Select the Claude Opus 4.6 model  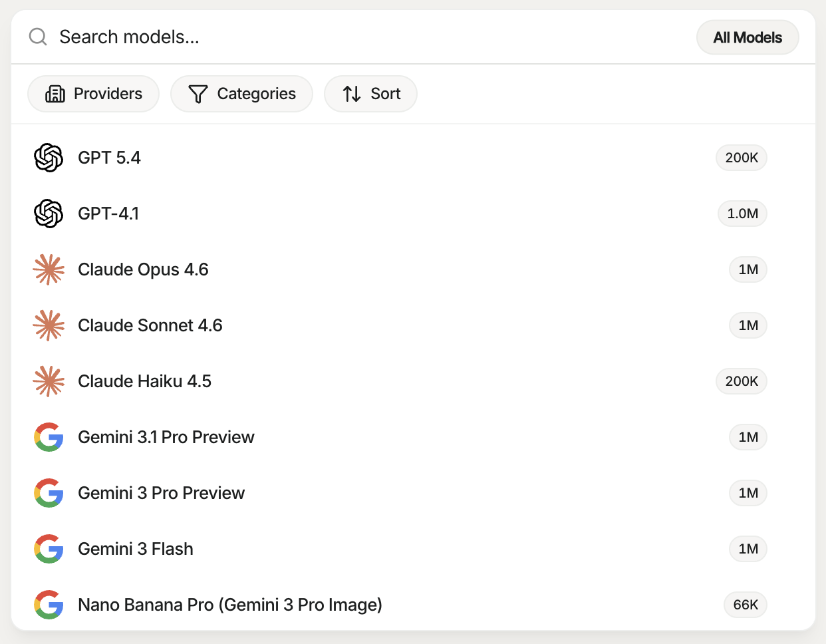coord(143,269)
